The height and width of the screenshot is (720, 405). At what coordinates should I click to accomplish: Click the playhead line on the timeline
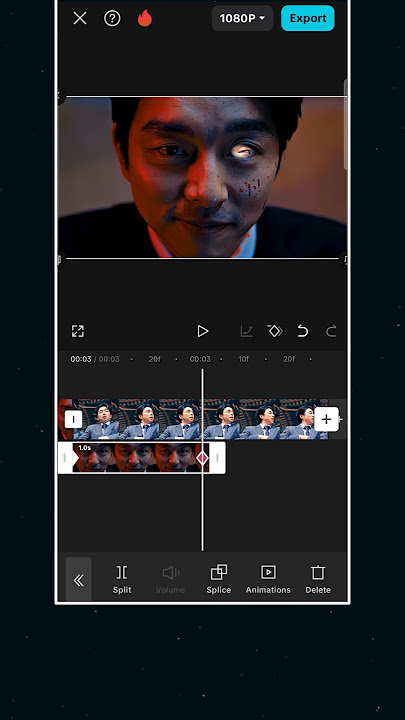coord(202,459)
